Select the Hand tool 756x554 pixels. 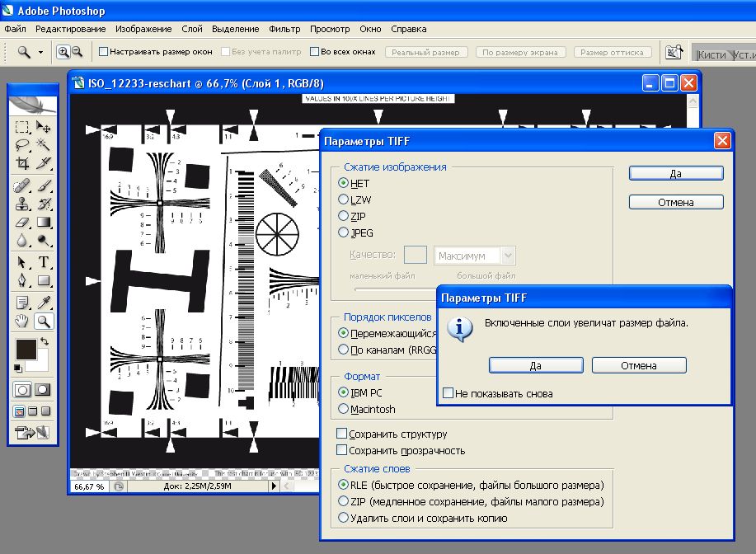coord(22,321)
